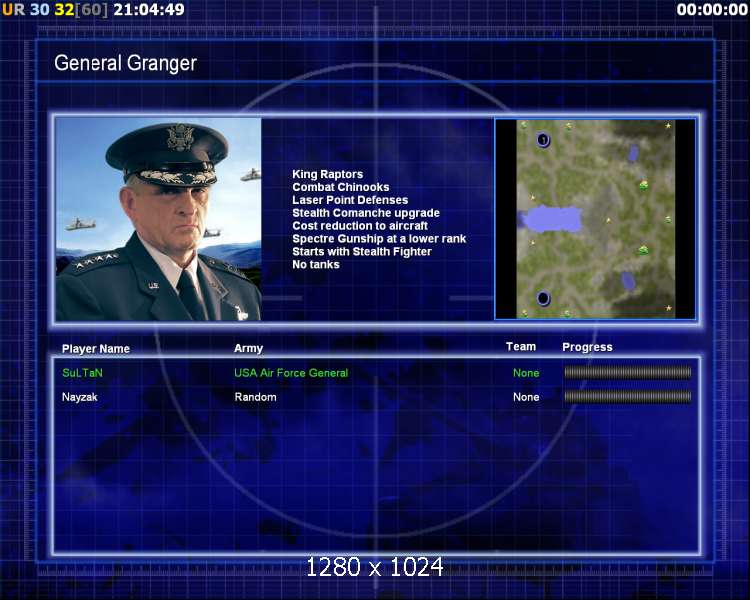
Task: Click player name 'SuLTaN'
Action: [x=82, y=373]
